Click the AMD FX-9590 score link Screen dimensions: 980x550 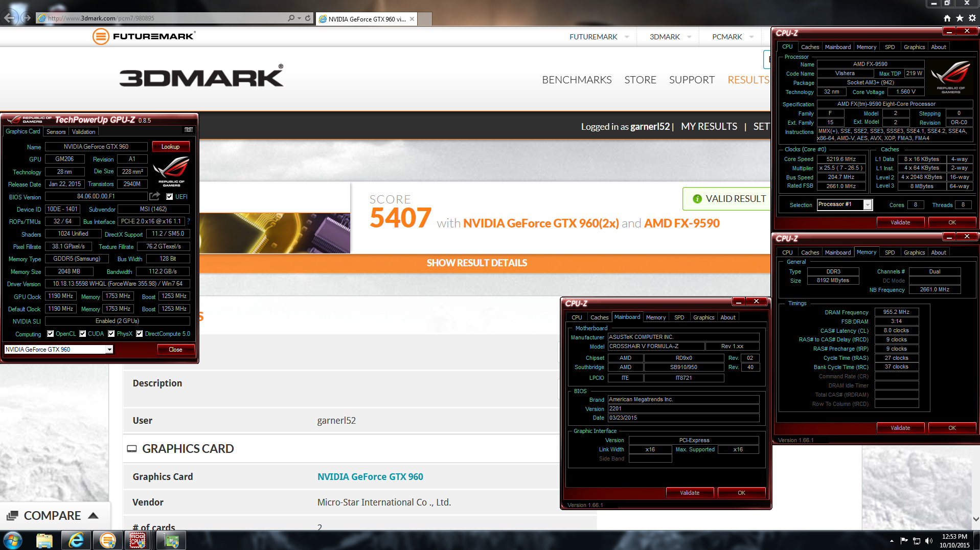(682, 223)
